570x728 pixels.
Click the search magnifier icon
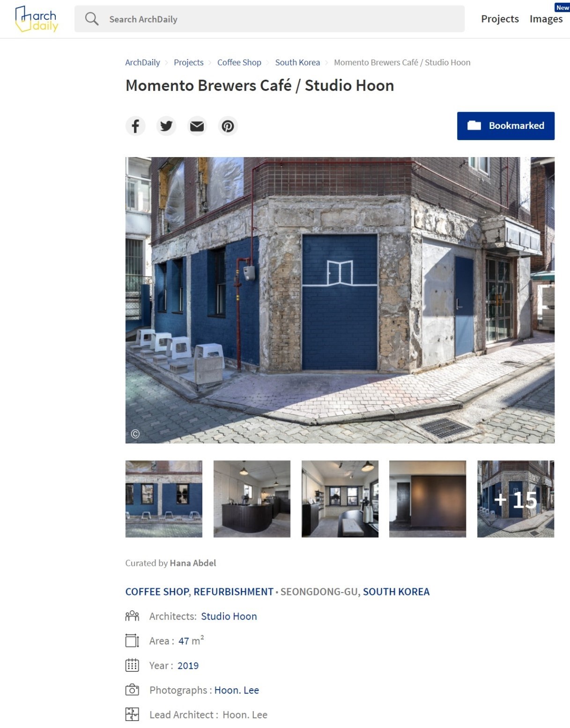[x=92, y=19]
